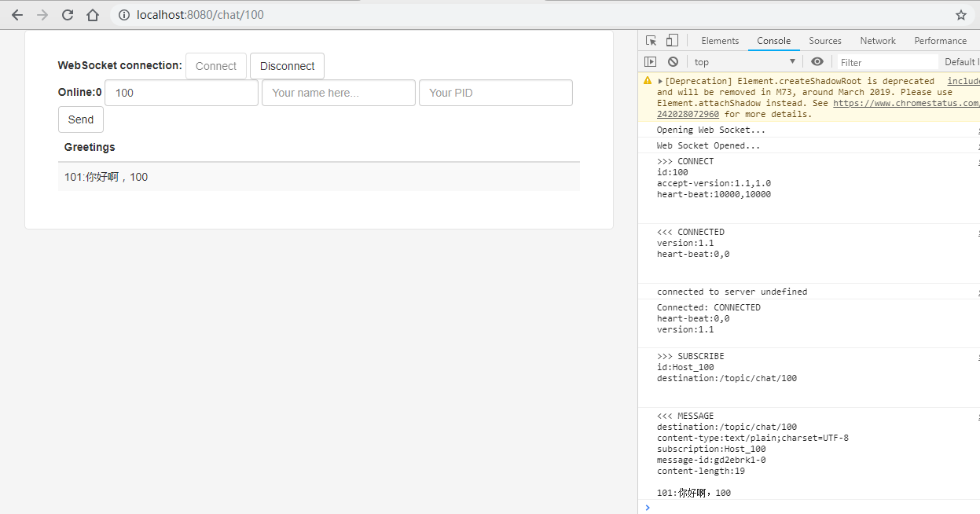The image size is (980, 514).
Task: Click 'destination:/topic/chat/100' in SUBSCRIBE entry
Action: coord(727,378)
